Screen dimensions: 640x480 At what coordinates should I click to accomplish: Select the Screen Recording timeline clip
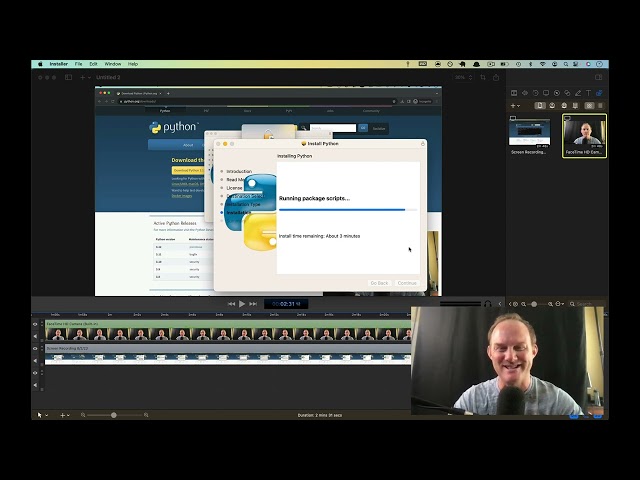(228, 355)
